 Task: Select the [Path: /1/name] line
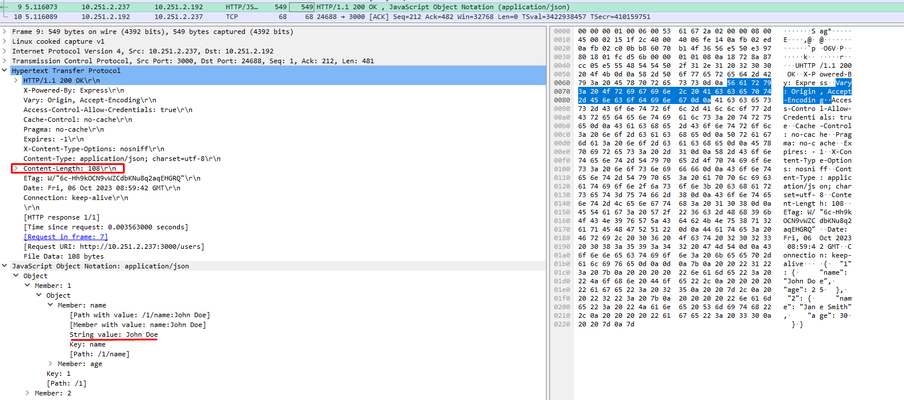point(99,354)
